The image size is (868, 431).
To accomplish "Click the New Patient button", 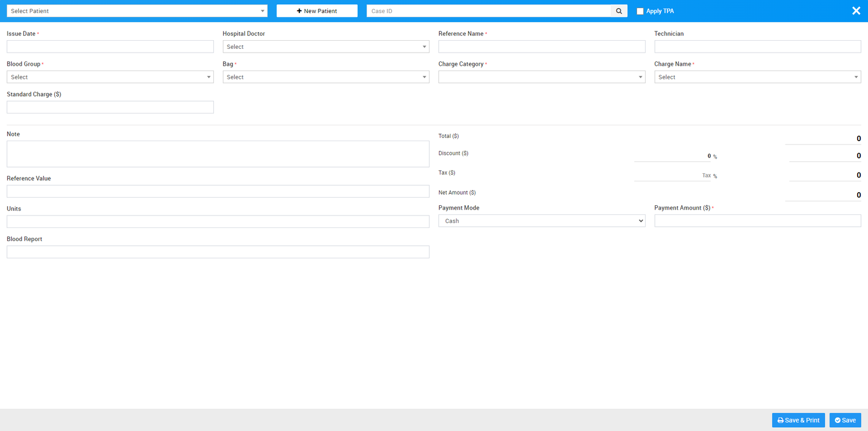I will (317, 11).
